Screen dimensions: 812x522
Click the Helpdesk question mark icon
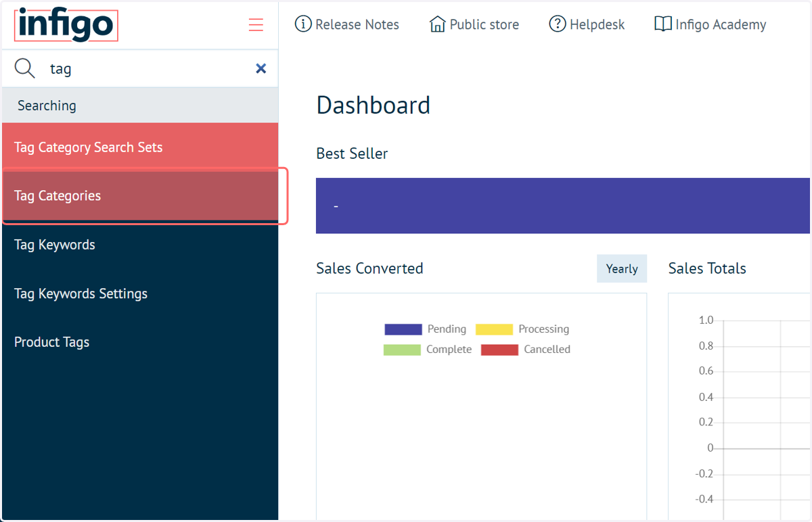tap(557, 24)
